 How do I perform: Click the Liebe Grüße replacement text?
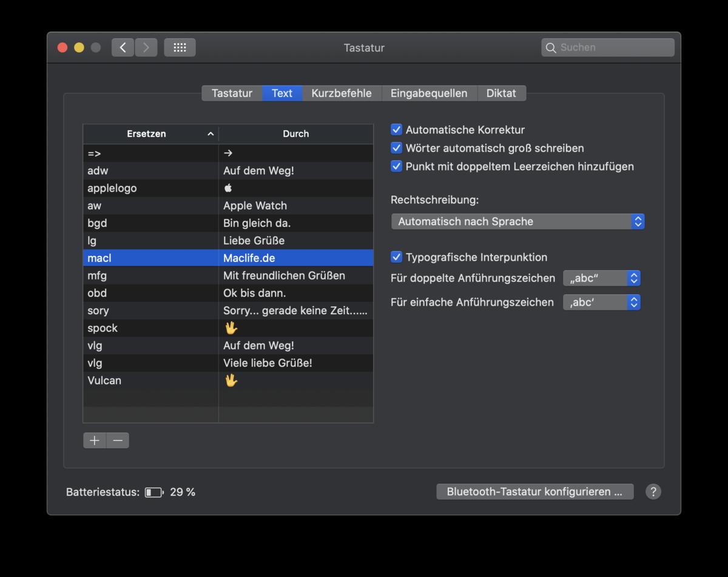click(x=254, y=240)
